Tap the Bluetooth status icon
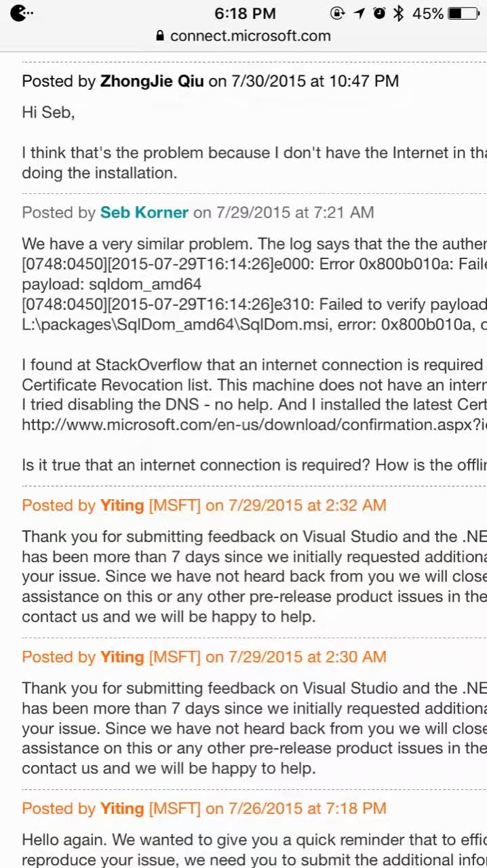Viewport: 487px width, 868px height. (399, 13)
